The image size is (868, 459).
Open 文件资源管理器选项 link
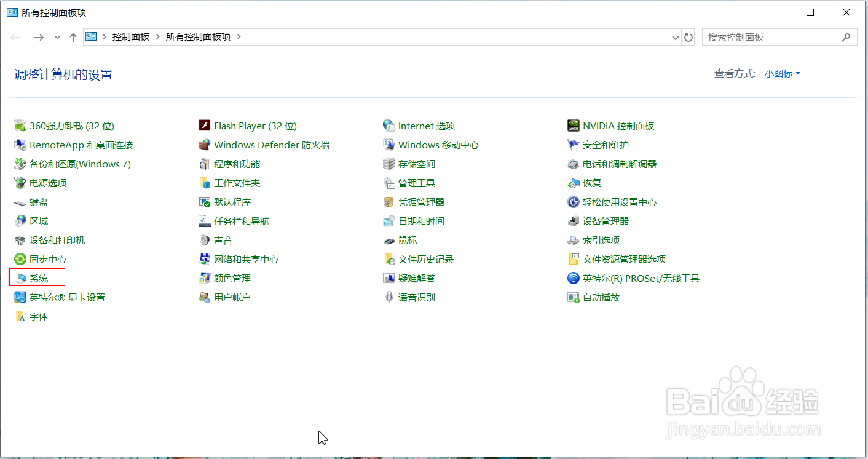[625, 259]
